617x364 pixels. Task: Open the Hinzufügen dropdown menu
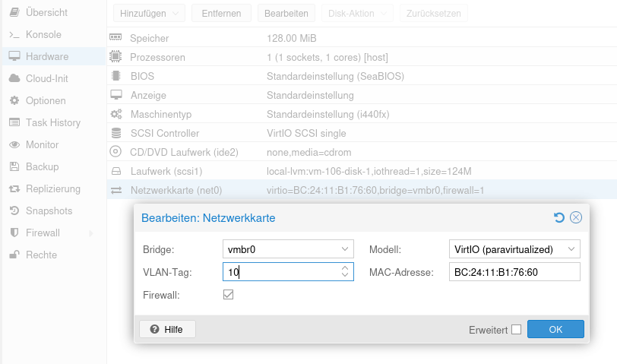click(149, 14)
